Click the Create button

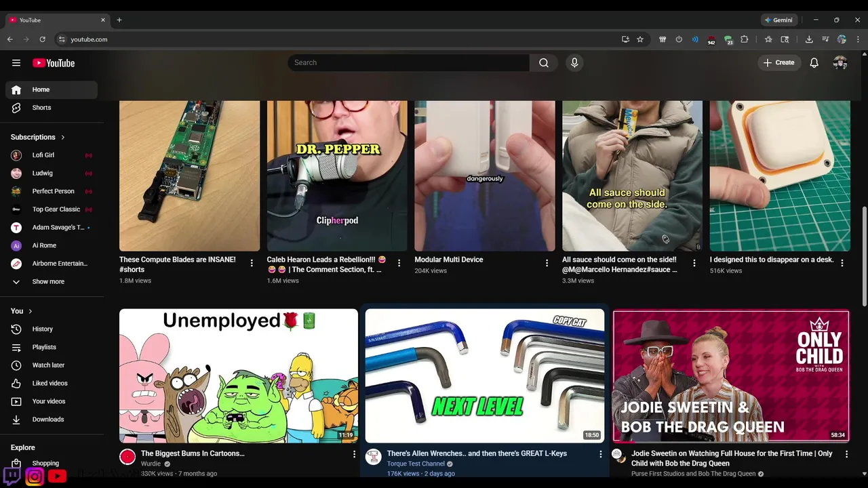(778, 63)
